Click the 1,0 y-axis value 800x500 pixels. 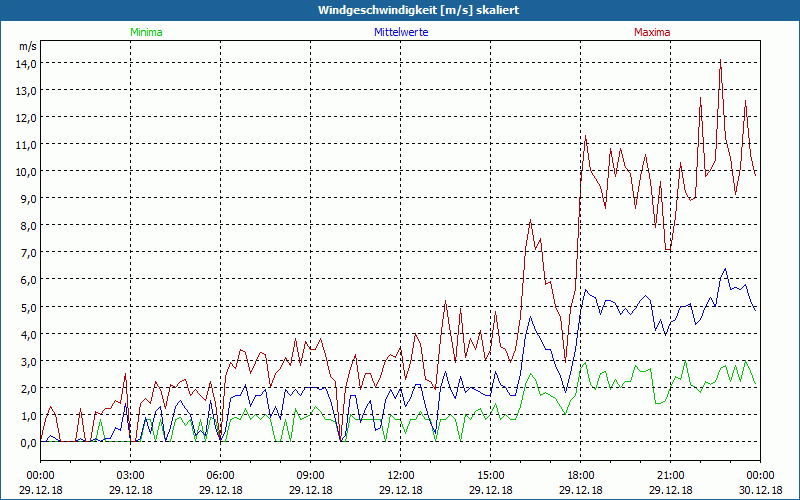point(28,416)
